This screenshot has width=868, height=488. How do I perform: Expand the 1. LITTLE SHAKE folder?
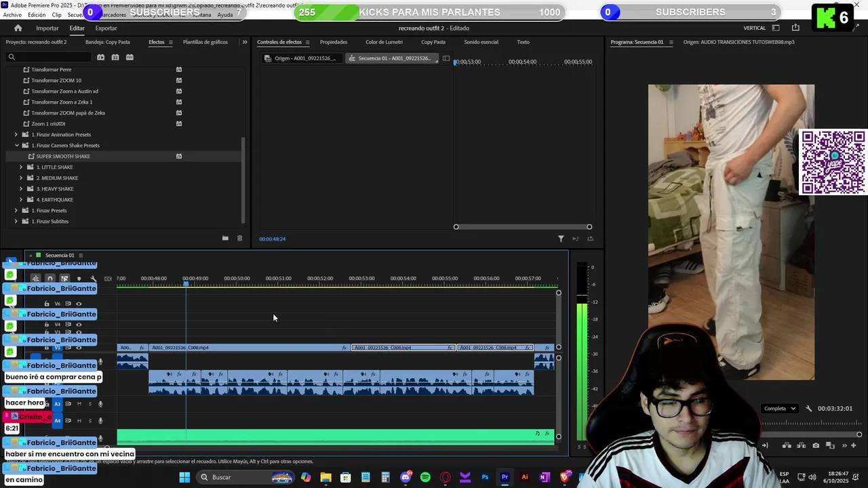point(21,167)
